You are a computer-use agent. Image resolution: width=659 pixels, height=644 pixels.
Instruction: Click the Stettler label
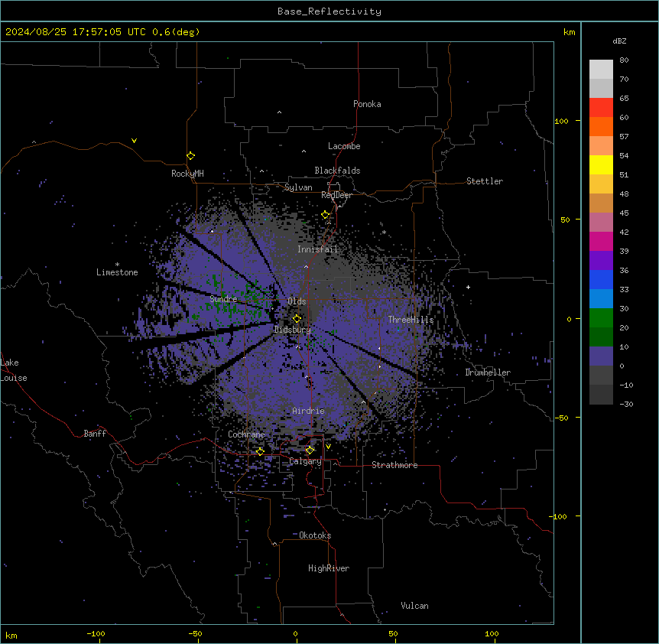click(x=485, y=181)
